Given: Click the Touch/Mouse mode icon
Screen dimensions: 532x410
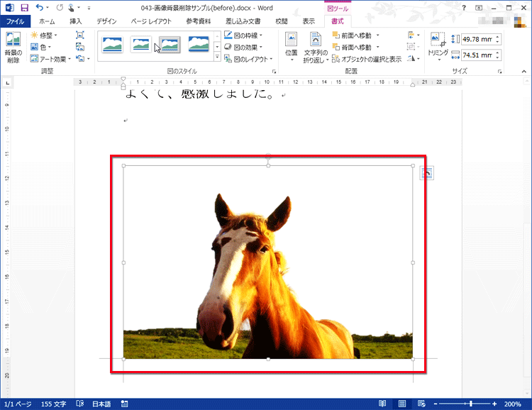Looking at the screenshot, I should [71, 8].
